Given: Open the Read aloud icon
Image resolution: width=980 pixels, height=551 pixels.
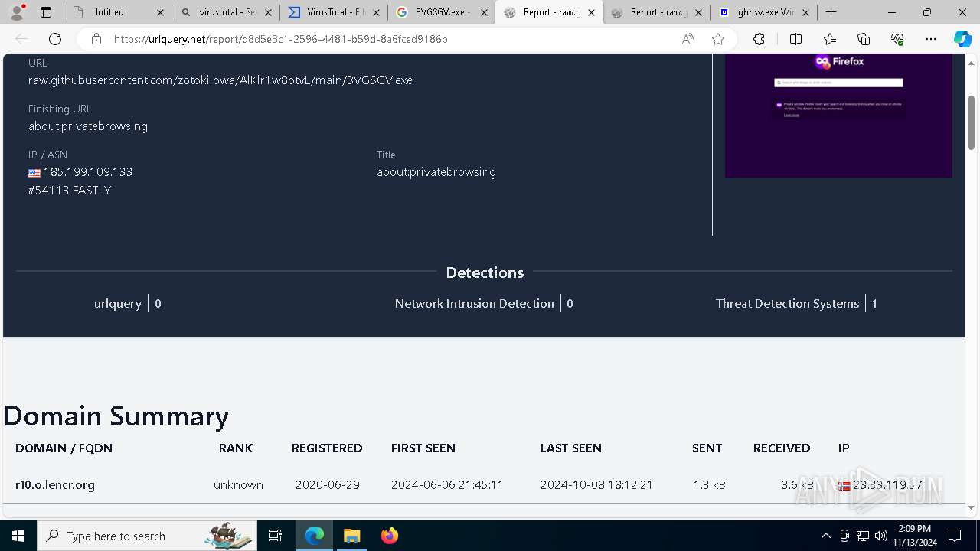Looking at the screenshot, I should pos(688,39).
